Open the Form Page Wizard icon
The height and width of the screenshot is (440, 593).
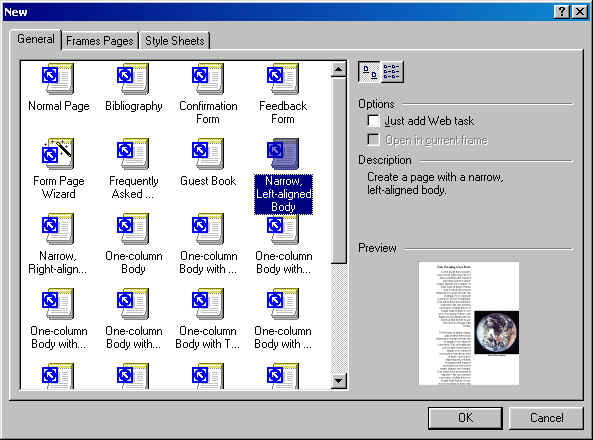58,154
